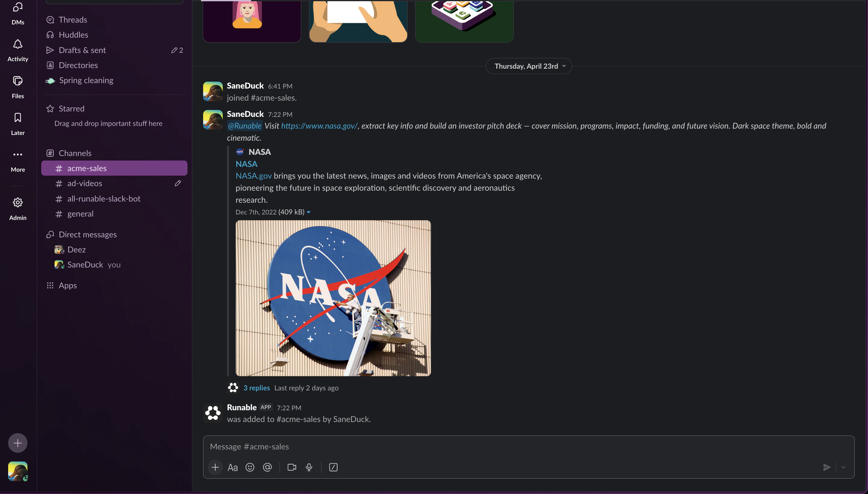The image size is (868, 494).
Task: Open Huddles in the sidebar
Action: coord(115,35)
